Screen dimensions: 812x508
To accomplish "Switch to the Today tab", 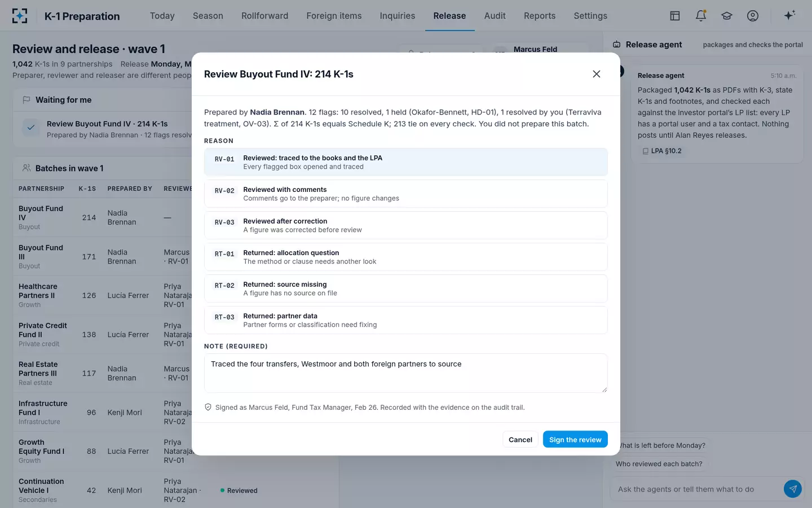I will tap(162, 16).
